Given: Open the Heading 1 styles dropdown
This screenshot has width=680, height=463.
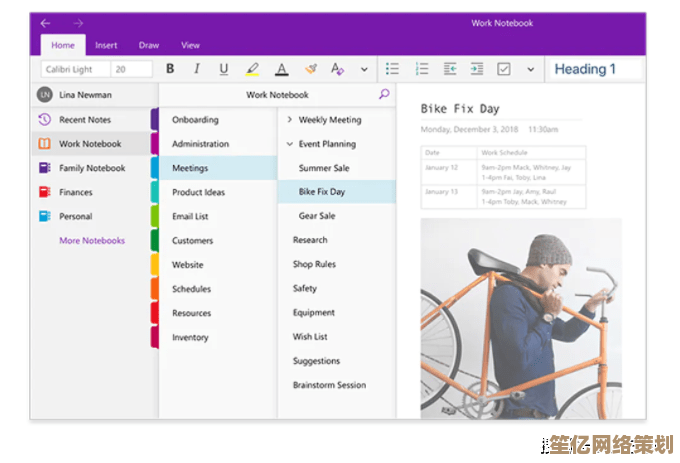Looking at the screenshot, I should click(596, 69).
